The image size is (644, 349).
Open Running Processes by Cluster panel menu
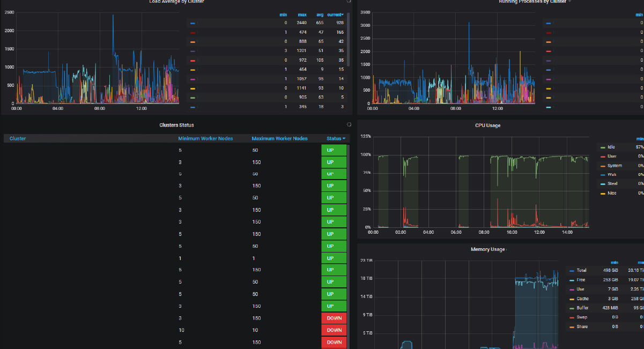532,2
